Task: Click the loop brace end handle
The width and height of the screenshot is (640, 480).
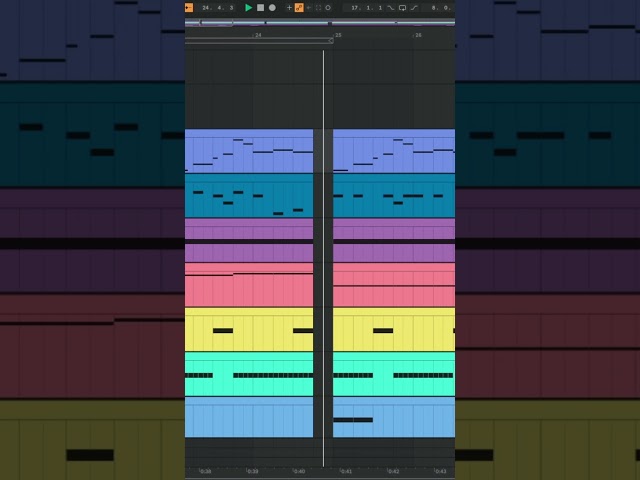Action: [x=331, y=40]
